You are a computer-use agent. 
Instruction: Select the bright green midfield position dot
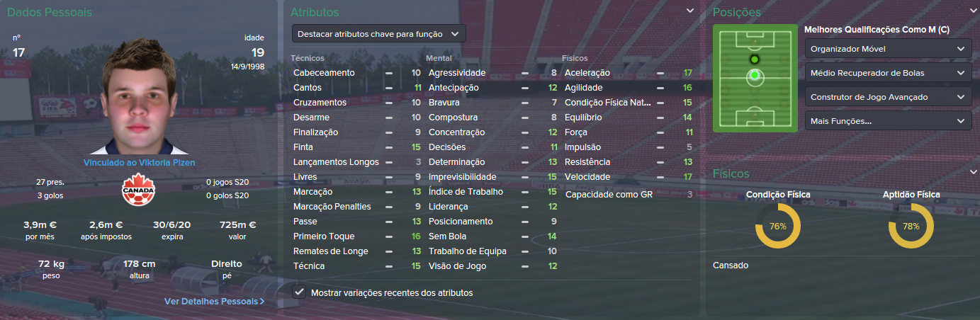point(754,74)
